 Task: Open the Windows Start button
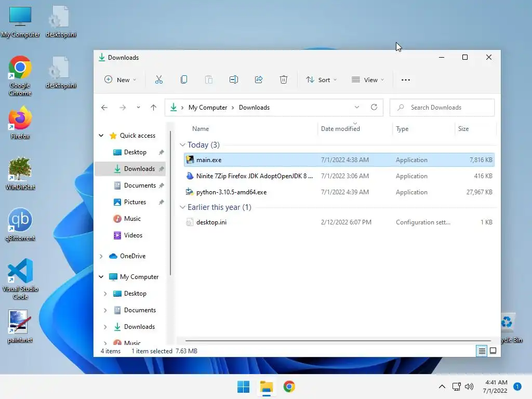click(243, 387)
